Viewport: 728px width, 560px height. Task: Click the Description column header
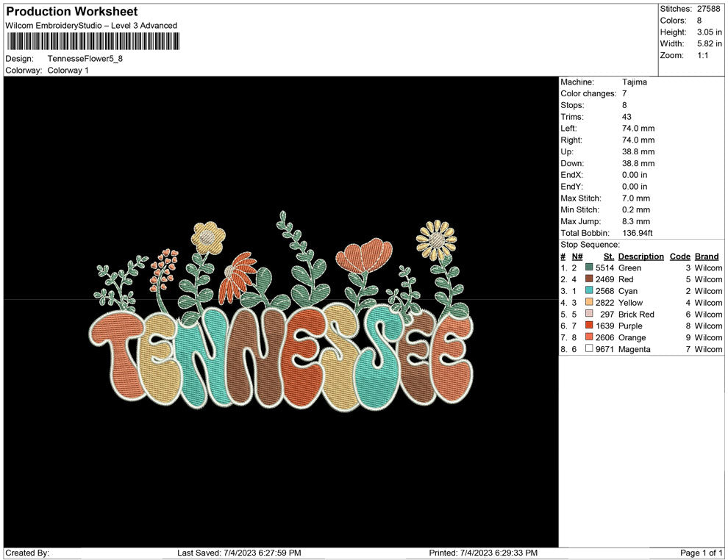pyautogui.click(x=640, y=256)
